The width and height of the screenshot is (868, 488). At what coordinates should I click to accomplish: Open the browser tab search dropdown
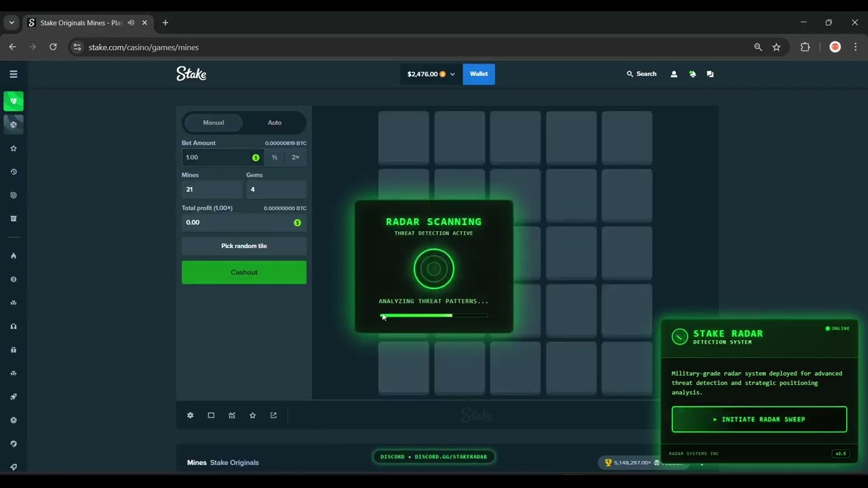pyautogui.click(x=11, y=22)
